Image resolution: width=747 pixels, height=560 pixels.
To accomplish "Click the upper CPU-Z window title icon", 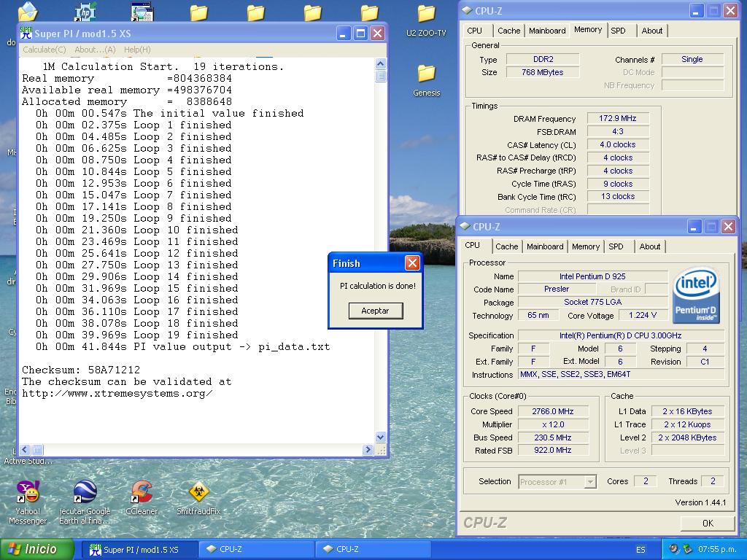I will pyautogui.click(x=467, y=10).
